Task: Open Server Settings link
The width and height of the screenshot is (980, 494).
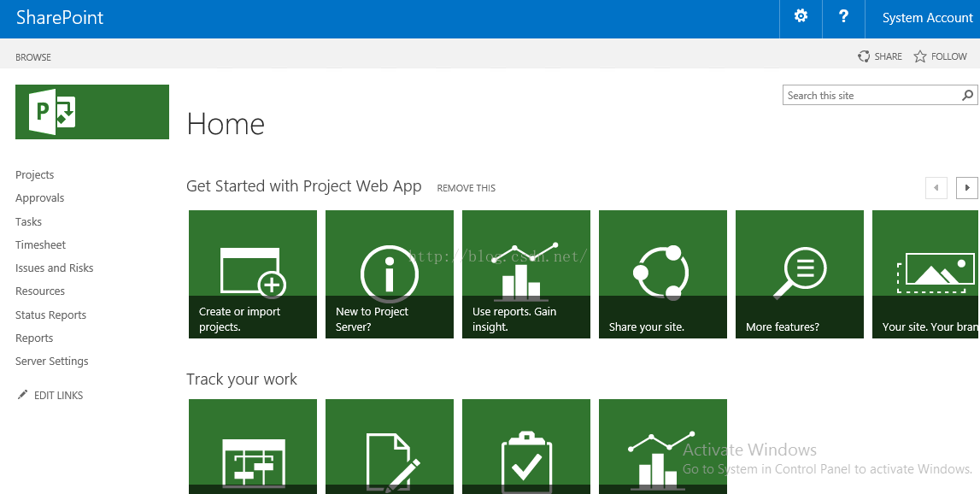Action: (52, 362)
